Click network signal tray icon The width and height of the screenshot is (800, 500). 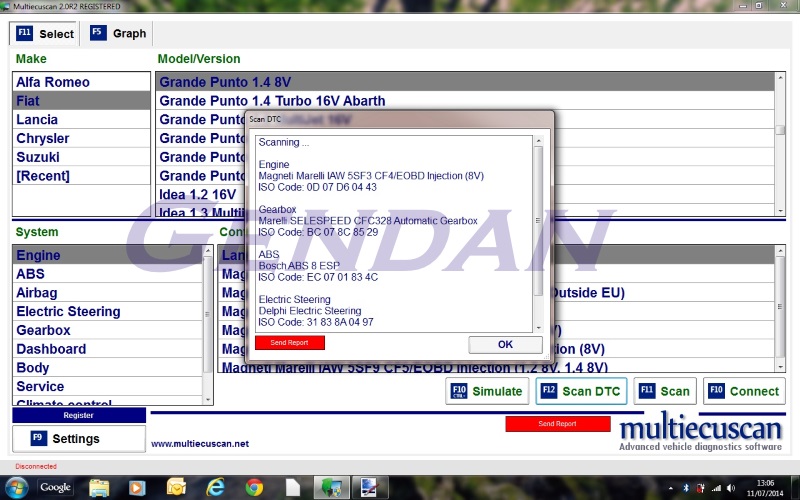[716, 489]
